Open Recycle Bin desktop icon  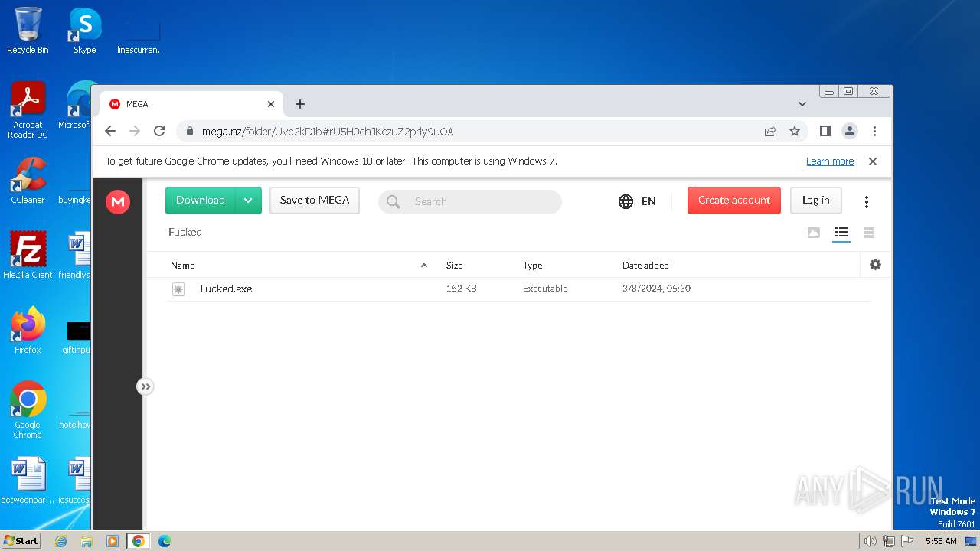coord(28,31)
